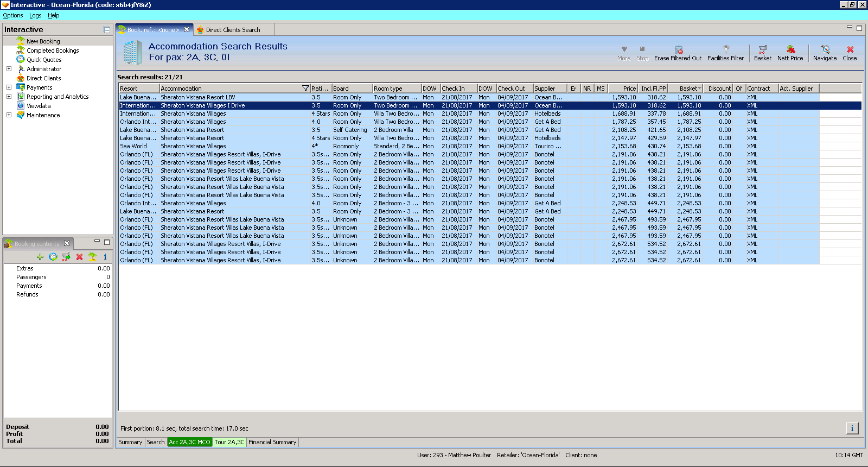868x467 pixels.
Task: Click price 1,787.25 in results
Action: coord(624,122)
